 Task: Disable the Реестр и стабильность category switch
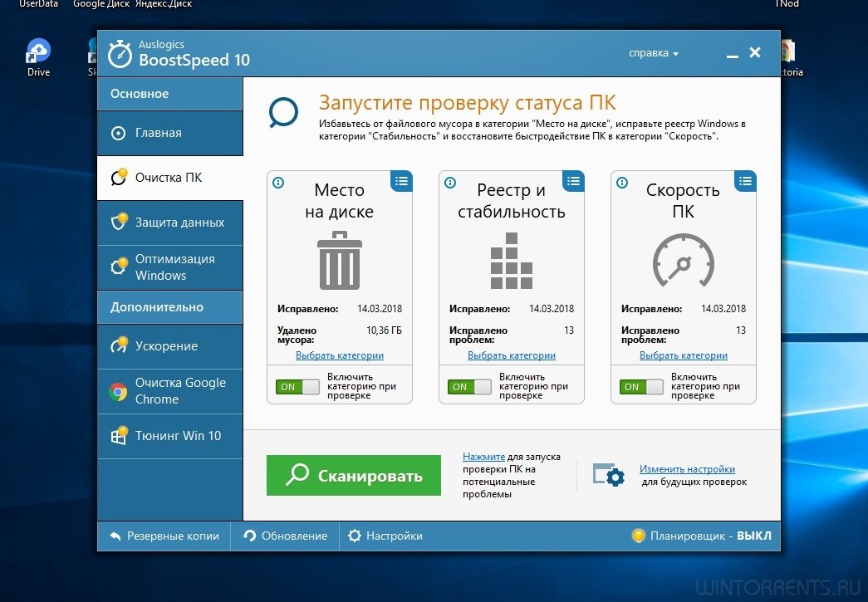point(469,387)
